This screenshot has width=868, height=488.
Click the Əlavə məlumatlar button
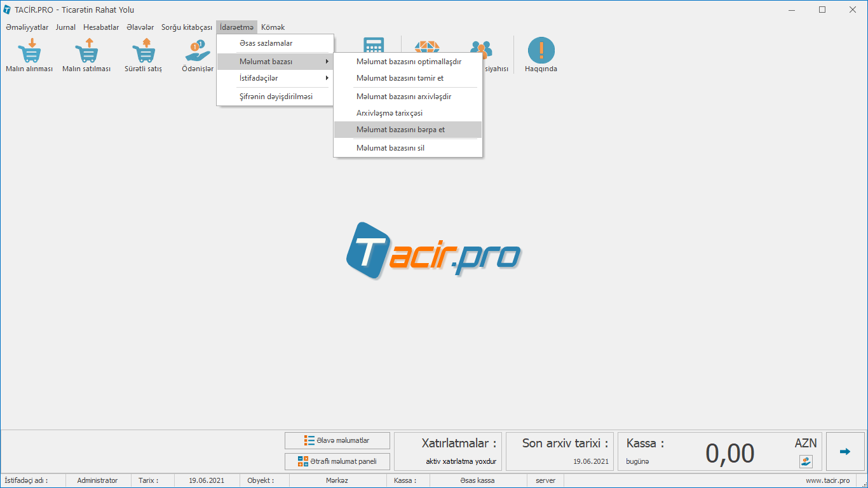(x=337, y=440)
